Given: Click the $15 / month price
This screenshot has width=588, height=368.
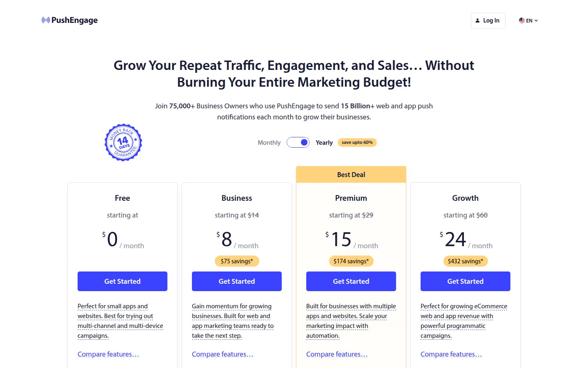Looking at the screenshot, I should pyautogui.click(x=352, y=240).
